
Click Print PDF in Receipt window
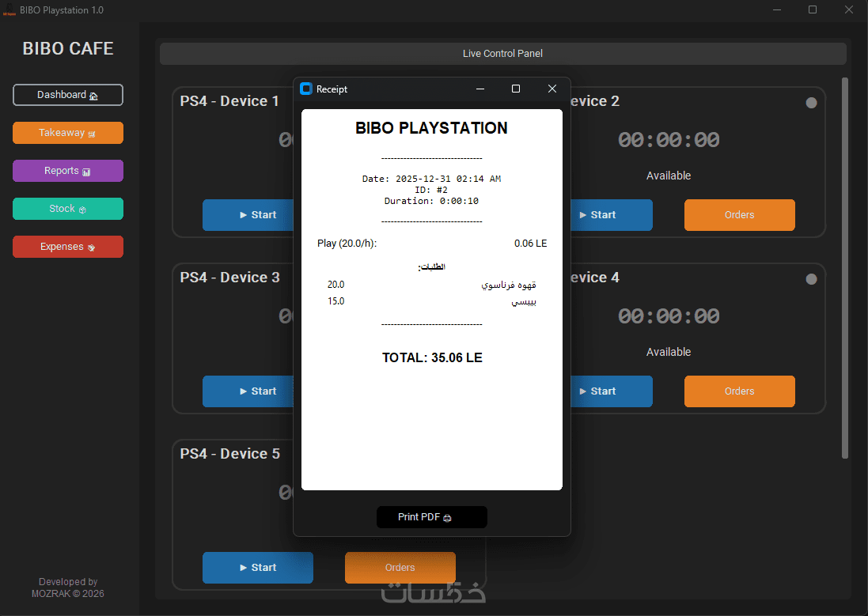coord(432,517)
